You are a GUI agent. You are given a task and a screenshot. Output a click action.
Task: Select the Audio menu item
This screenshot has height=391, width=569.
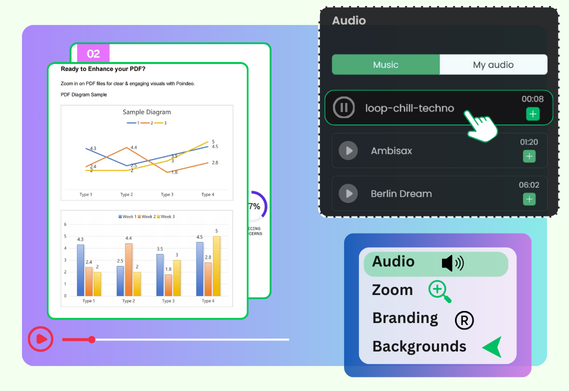coord(436,264)
